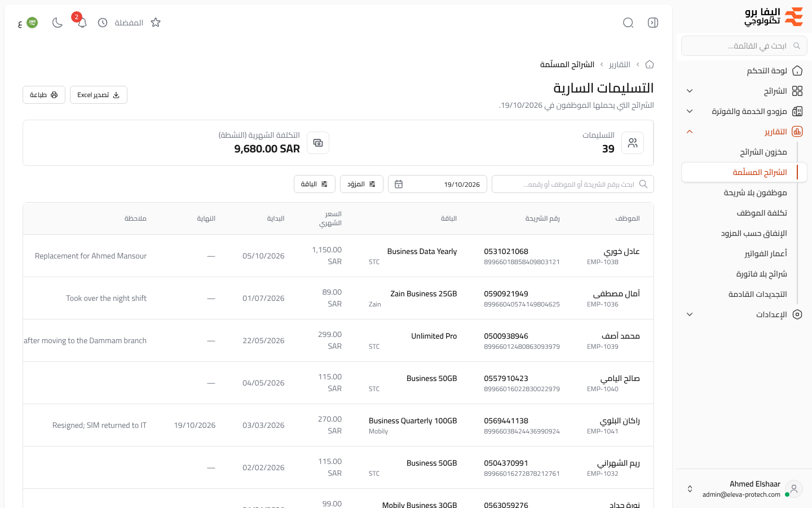Open the search magnifier in top bar
This screenshot has width=812, height=508.
click(x=628, y=23)
